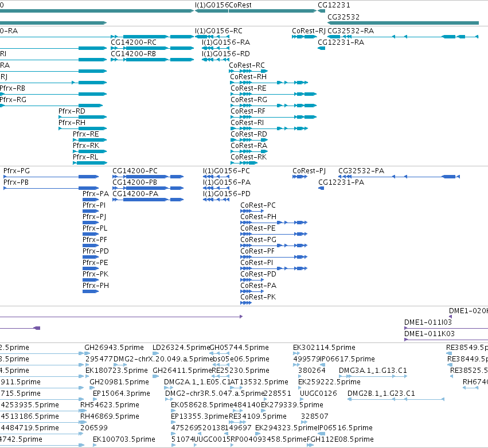Click the l(1)G0156-PC protein label
The width and height of the screenshot is (488, 448).
tap(227, 171)
